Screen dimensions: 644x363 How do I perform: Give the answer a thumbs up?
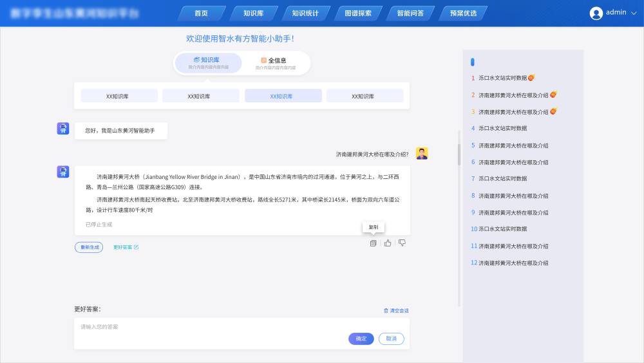pyautogui.click(x=387, y=243)
